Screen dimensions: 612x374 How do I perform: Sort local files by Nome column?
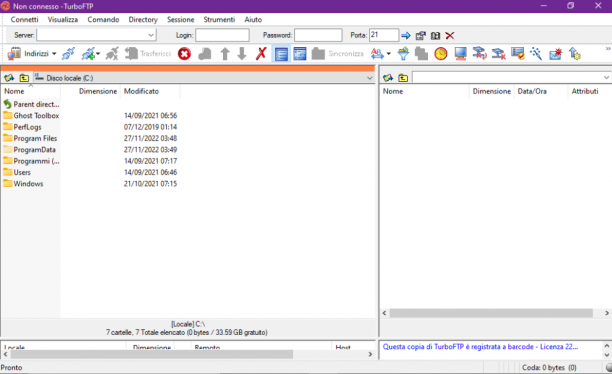coord(31,91)
